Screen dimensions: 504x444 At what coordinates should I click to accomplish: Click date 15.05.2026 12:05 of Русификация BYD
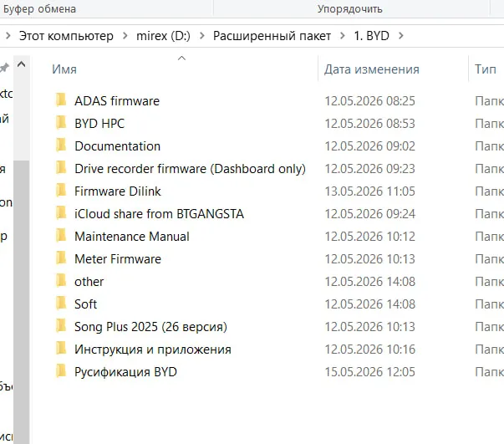coord(370,372)
